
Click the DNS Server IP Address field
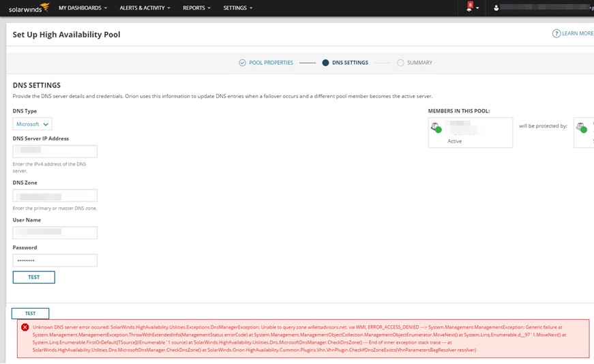(55, 151)
